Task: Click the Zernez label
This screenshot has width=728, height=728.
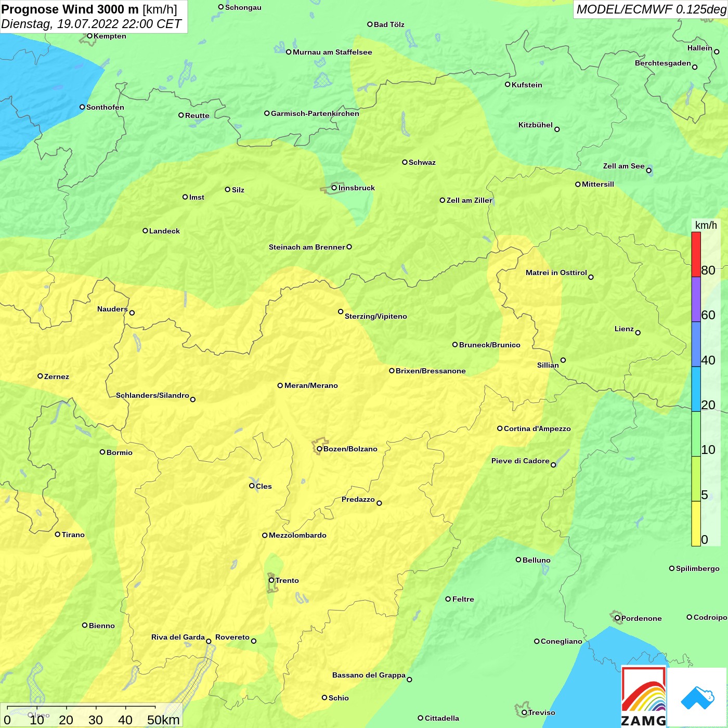Action: click(57, 376)
